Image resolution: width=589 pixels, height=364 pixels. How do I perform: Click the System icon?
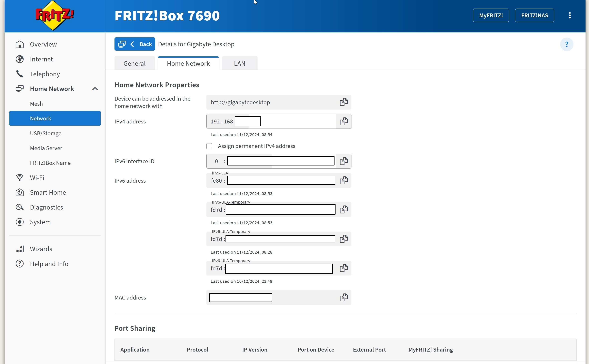[20, 222]
